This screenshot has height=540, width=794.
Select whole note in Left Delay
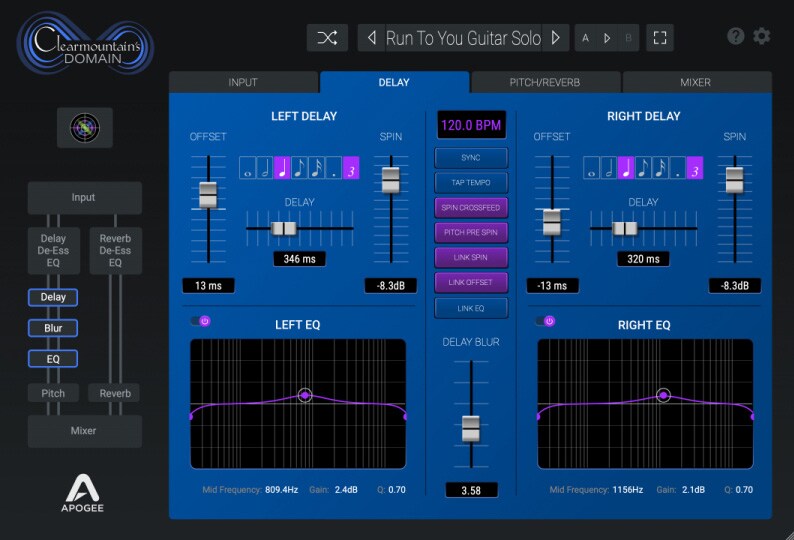click(248, 168)
